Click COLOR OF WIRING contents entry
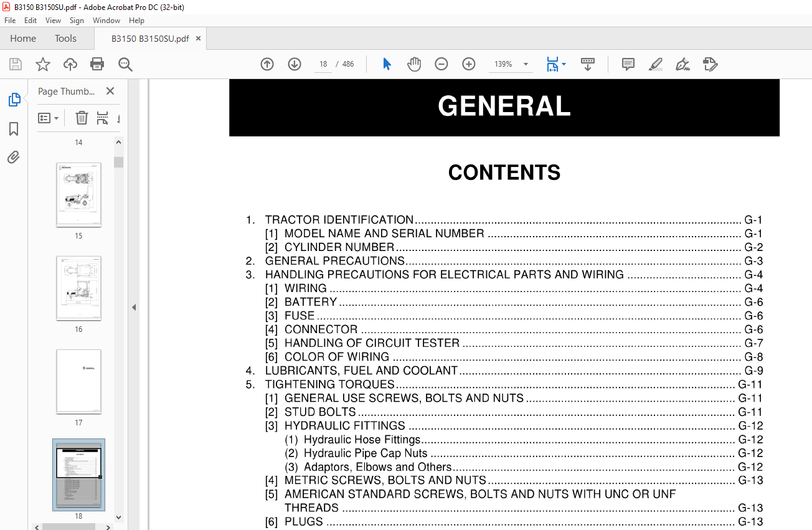This screenshot has height=530, width=812. tap(337, 357)
